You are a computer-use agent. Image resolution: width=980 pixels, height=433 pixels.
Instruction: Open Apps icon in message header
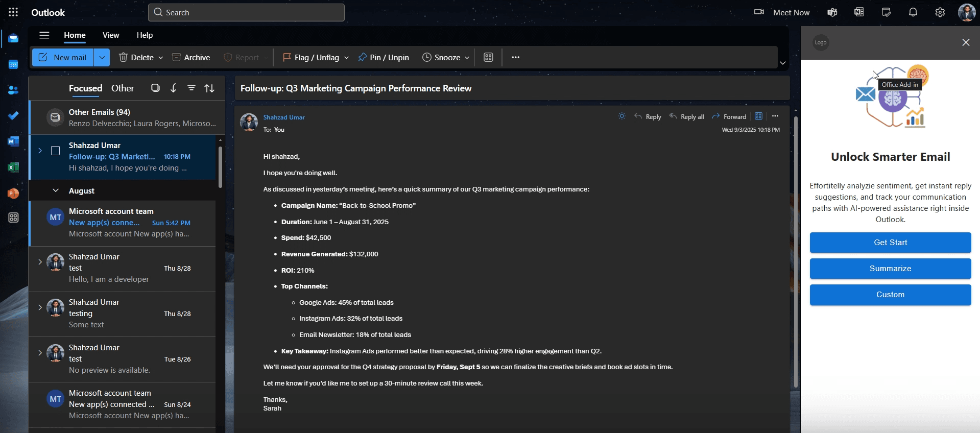(758, 116)
